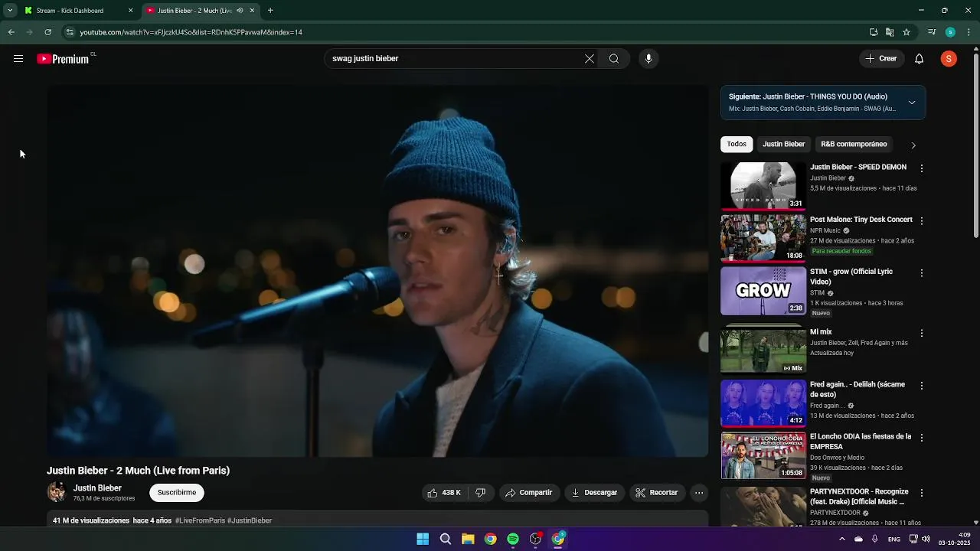Open the account avatar menu
Image resolution: width=980 pixels, height=551 pixels.
tap(949, 59)
